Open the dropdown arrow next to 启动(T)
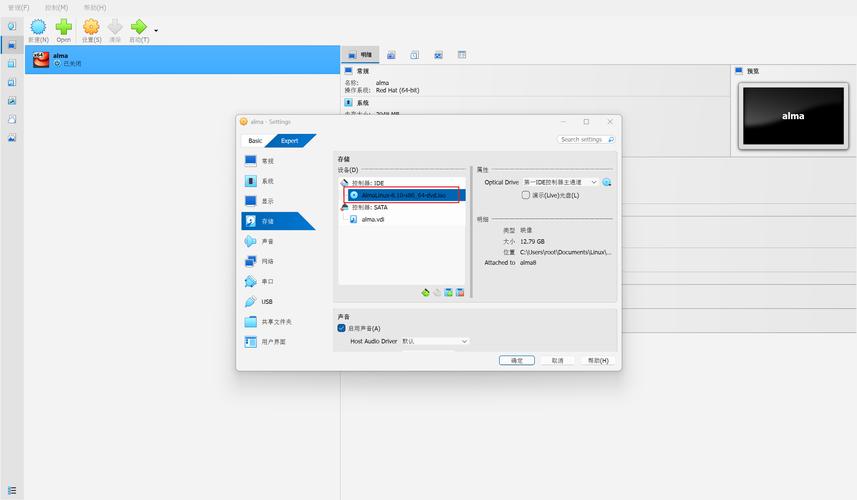 (x=156, y=31)
